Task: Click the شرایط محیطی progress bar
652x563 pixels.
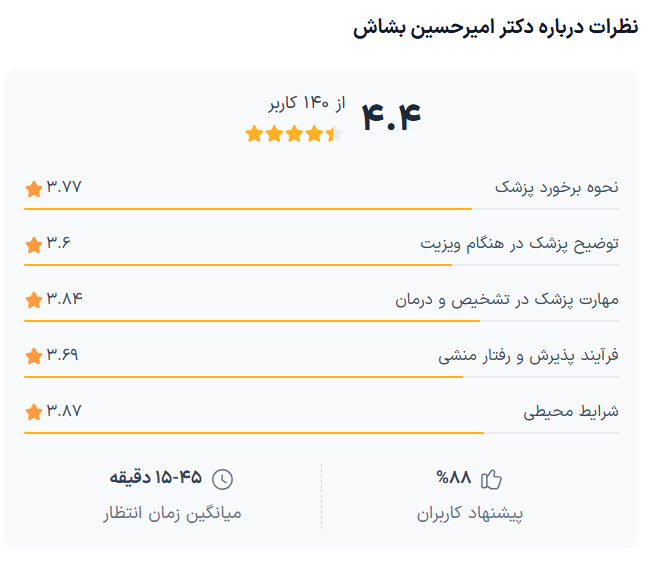Action: point(321,433)
